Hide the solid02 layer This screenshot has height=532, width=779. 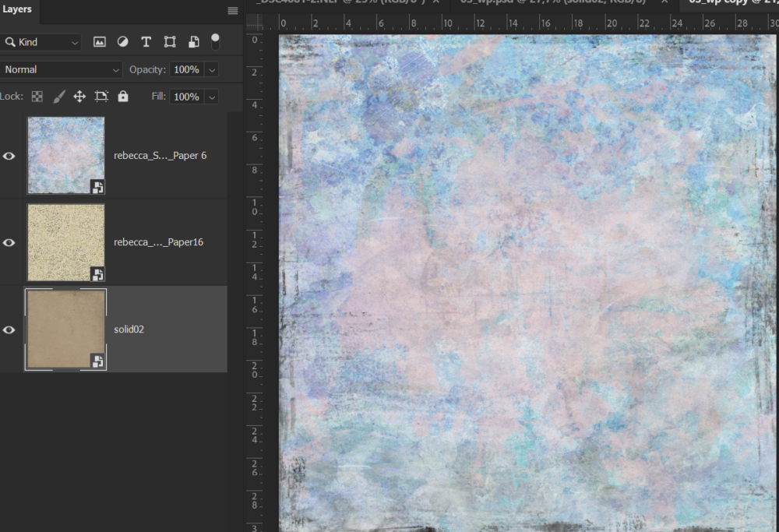(9, 329)
